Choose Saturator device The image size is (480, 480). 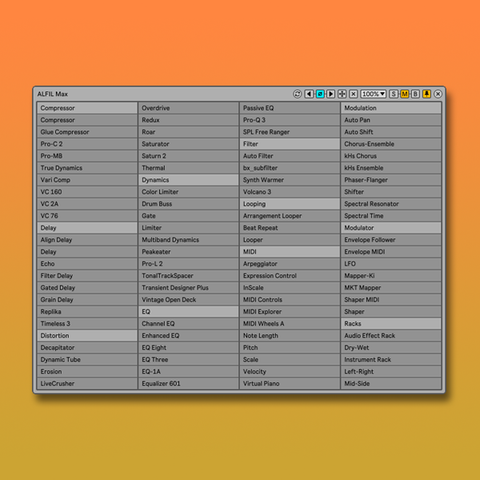coord(189,144)
